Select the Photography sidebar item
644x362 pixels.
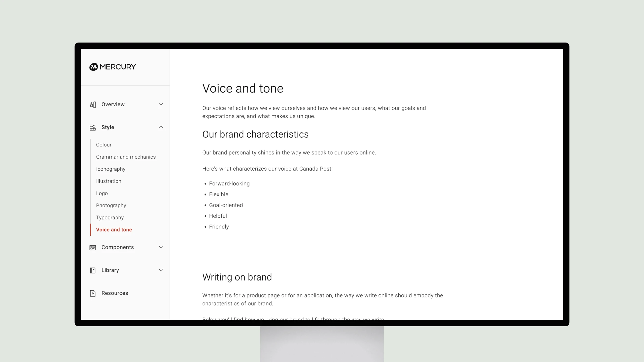111,205
